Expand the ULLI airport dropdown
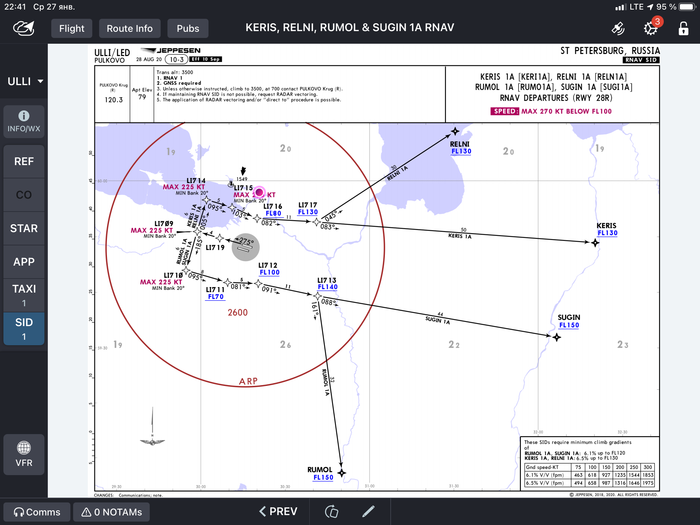This screenshot has width=700, height=525. pos(25,81)
